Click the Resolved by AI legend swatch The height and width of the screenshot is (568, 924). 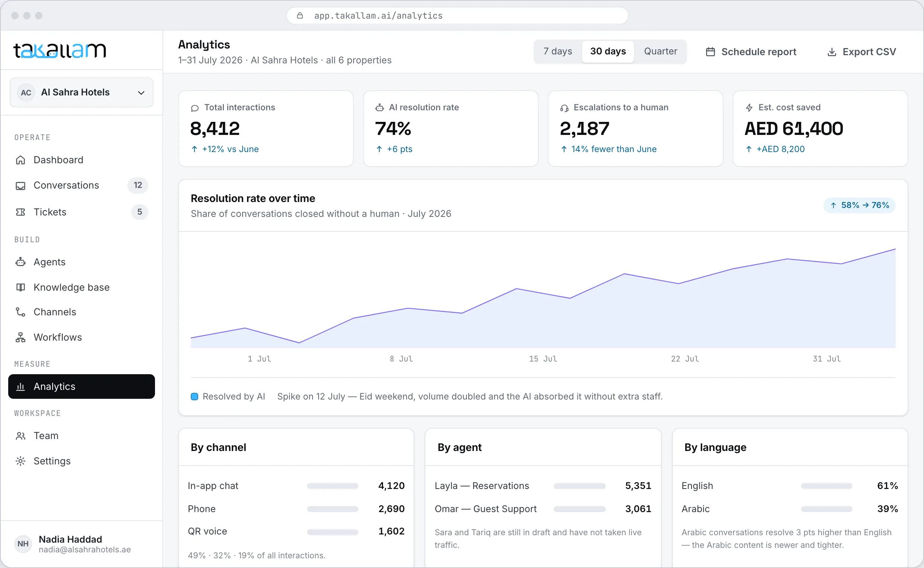point(194,397)
